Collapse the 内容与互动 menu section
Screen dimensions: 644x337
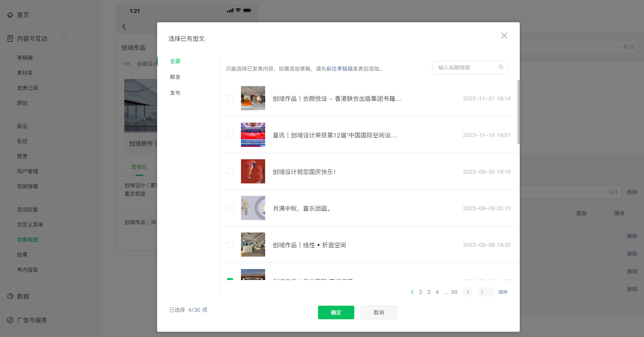pos(64,38)
